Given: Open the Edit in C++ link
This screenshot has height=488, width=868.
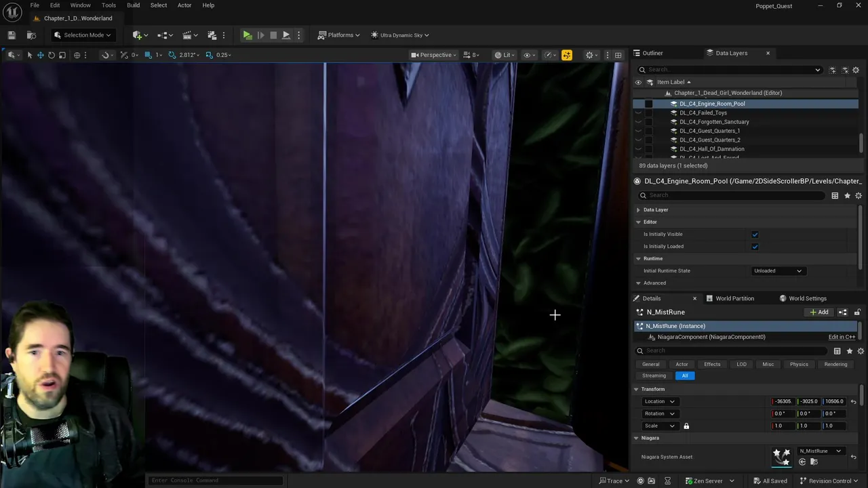Looking at the screenshot, I should pyautogui.click(x=842, y=338).
